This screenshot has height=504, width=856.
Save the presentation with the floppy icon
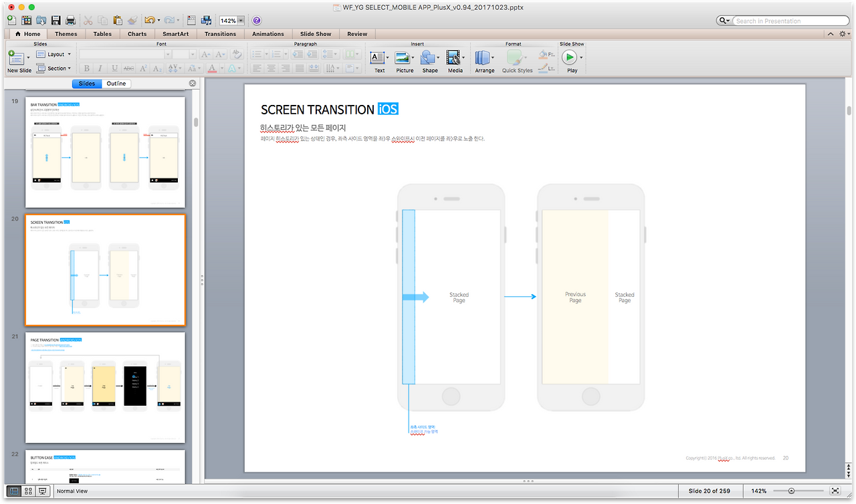pos(56,21)
